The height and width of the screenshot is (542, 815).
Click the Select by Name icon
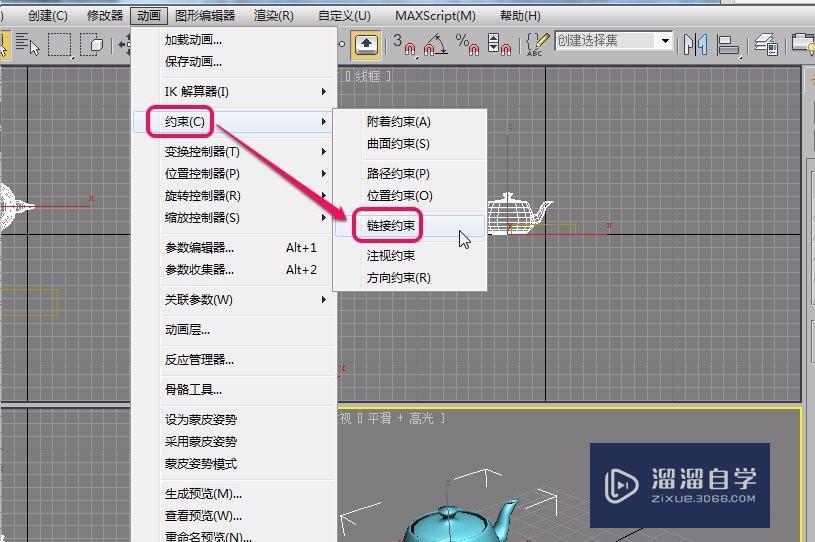[x=27, y=45]
